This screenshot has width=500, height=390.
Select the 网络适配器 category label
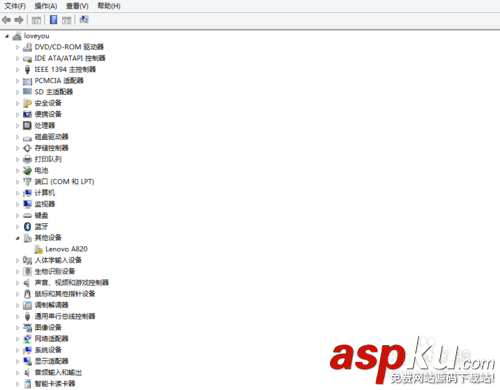[x=51, y=339]
